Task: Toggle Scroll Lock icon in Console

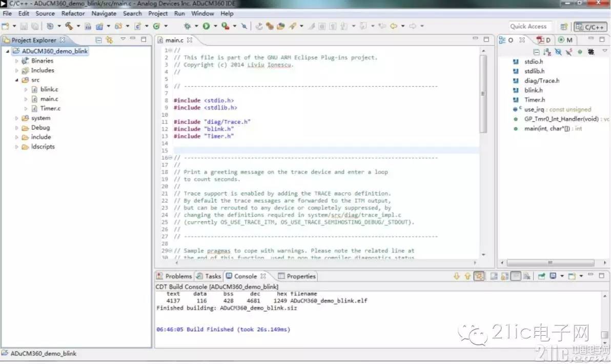Action: pos(504,276)
